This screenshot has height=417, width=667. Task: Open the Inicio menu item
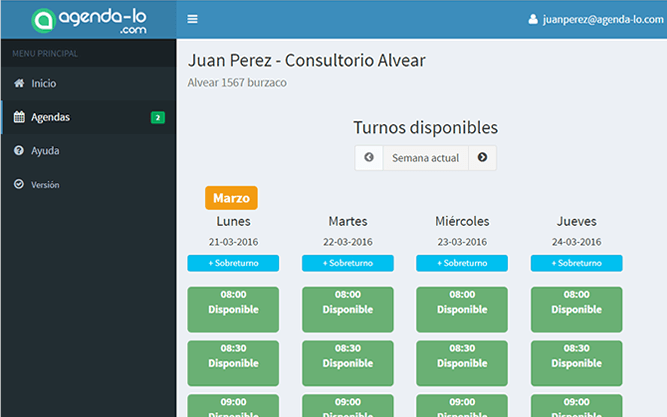coord(88,83)
